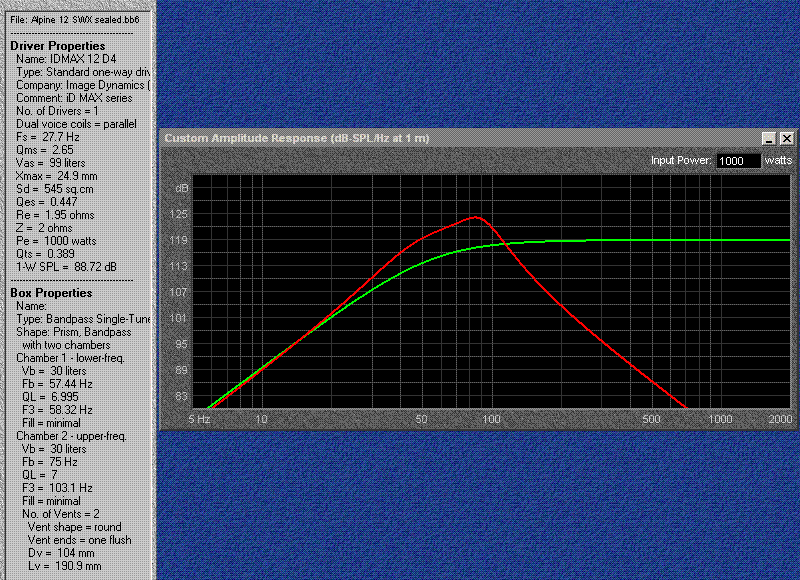Click the 'Xmax = 24.9 mm' line
The height and width of the screenshot is (580, 800).
(57, 176)
